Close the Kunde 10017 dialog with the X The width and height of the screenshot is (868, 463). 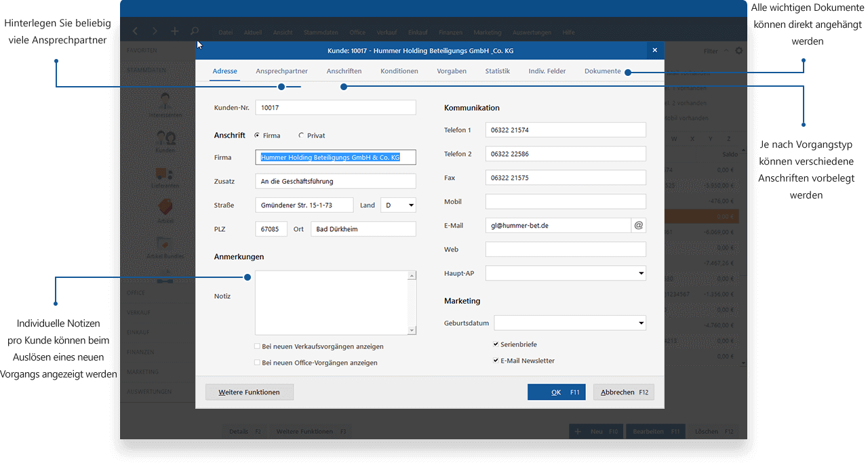(654, 50)
